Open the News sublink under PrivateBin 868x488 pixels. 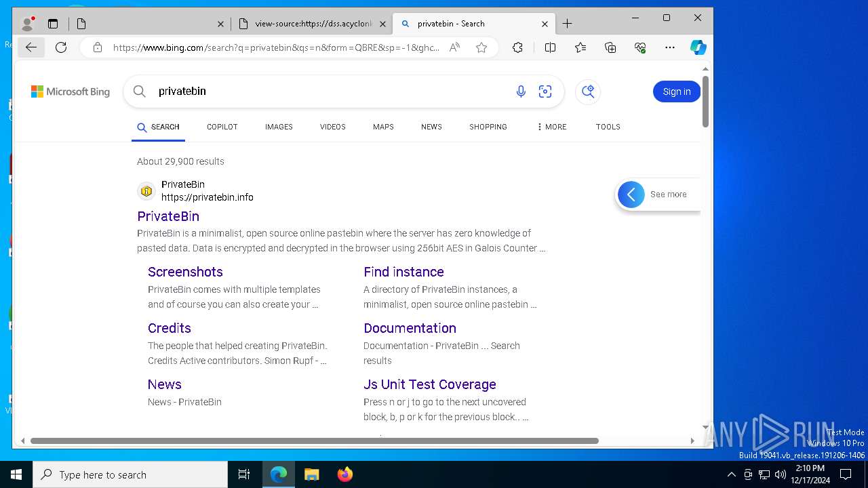165,384
